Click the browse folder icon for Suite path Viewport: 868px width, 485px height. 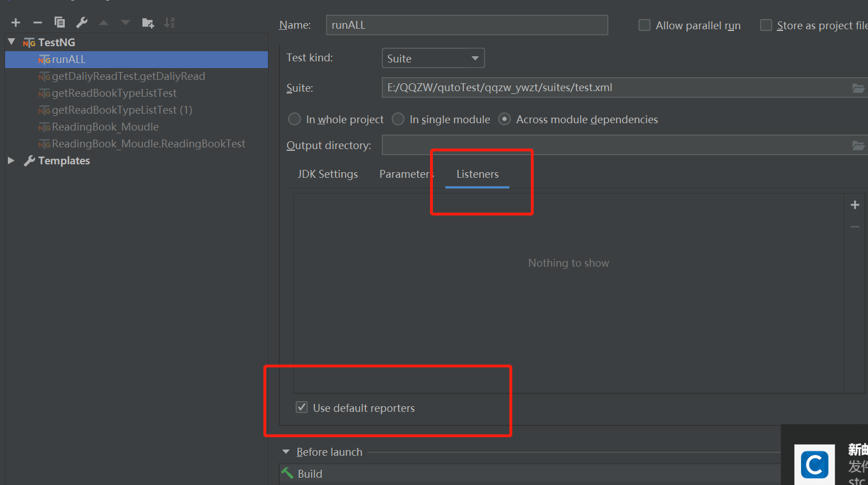pyautogui.click(x=858, y=88)
